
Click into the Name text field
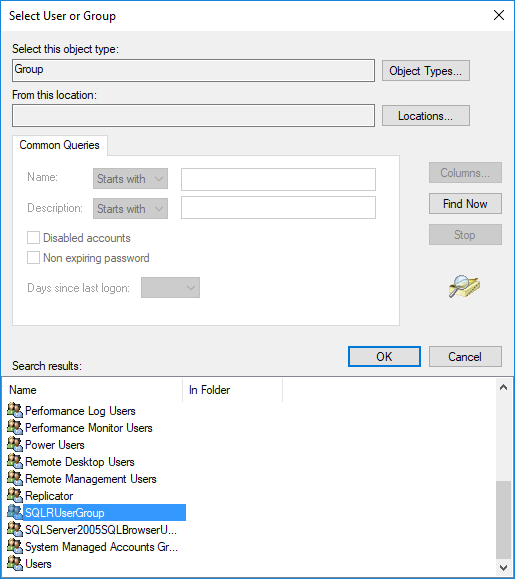[278, 179]
